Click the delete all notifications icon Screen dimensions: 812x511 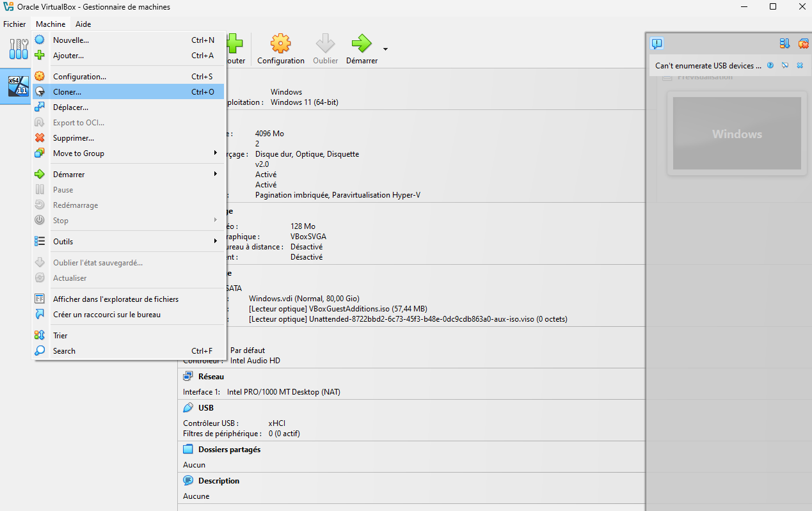coord(803,43)
